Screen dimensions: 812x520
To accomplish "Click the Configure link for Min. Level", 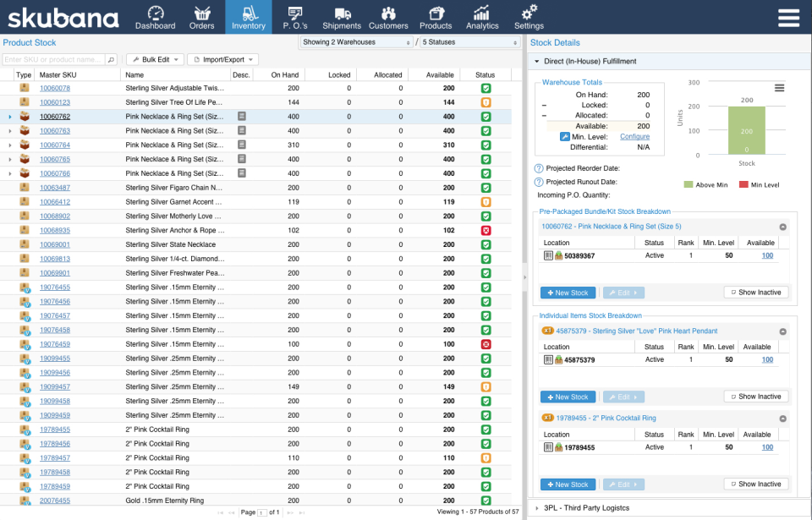I will (x=634, y=137).
